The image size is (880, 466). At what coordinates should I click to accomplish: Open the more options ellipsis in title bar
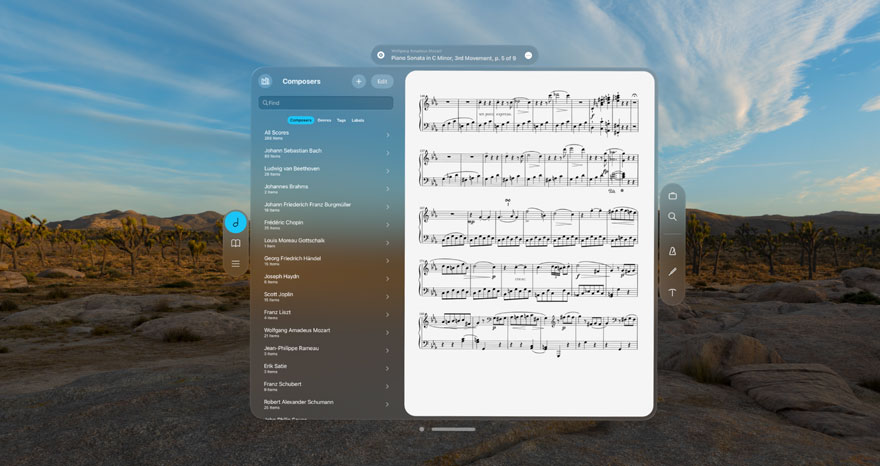tap(528, 55)
